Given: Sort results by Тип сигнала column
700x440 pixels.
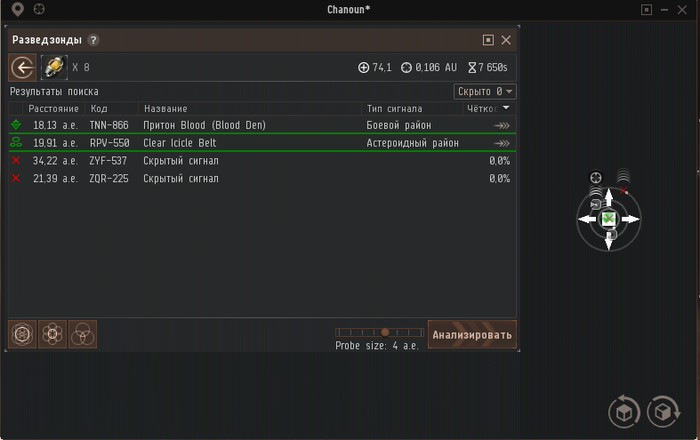Looking at the screenshot, I should pyautogui.click(x=395, y=108).
